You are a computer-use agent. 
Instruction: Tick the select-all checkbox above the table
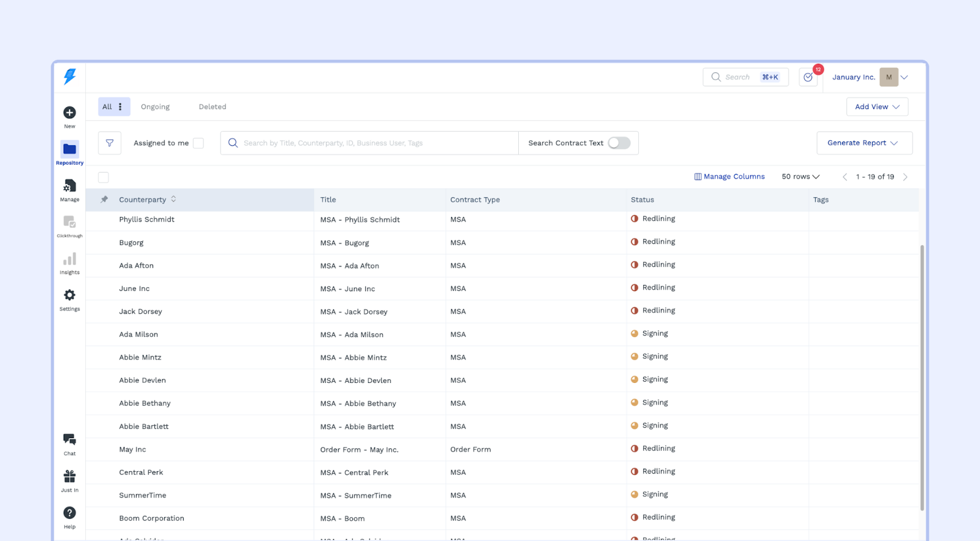click(104, 178)
